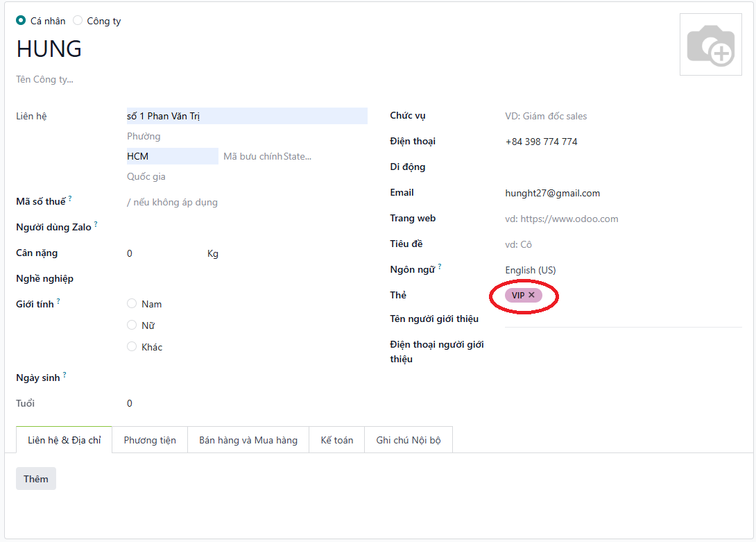Click the Thêm button

click(x=36, y=479)
